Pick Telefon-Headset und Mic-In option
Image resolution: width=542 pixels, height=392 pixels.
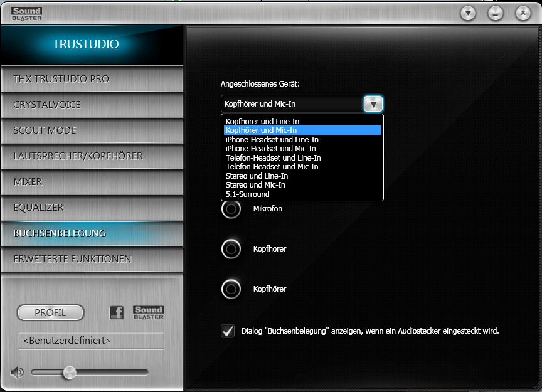pyautogui.click(x=302, y=167)
